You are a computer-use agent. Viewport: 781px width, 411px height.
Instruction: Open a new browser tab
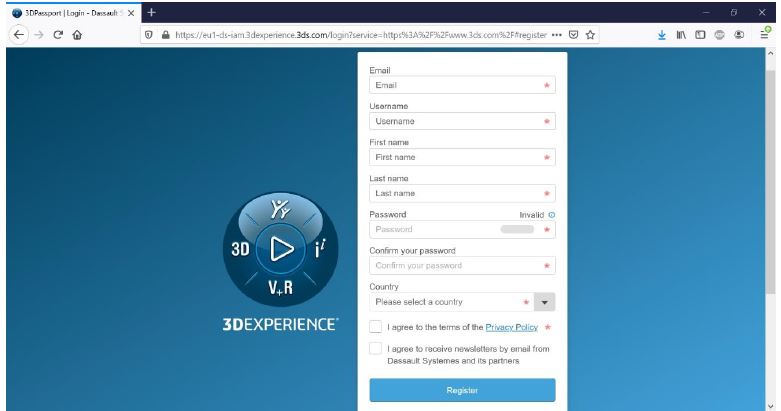pos(151,12)
